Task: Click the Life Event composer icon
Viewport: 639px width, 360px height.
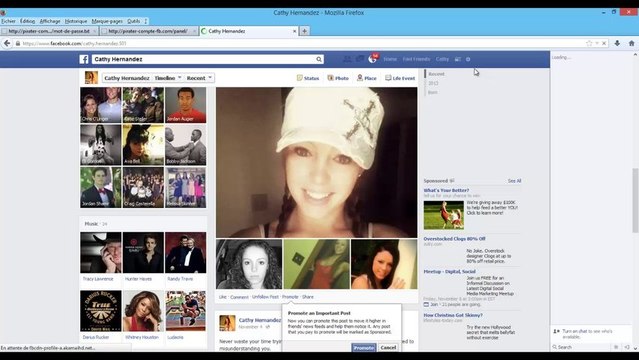Action: [x=388, y=78]
